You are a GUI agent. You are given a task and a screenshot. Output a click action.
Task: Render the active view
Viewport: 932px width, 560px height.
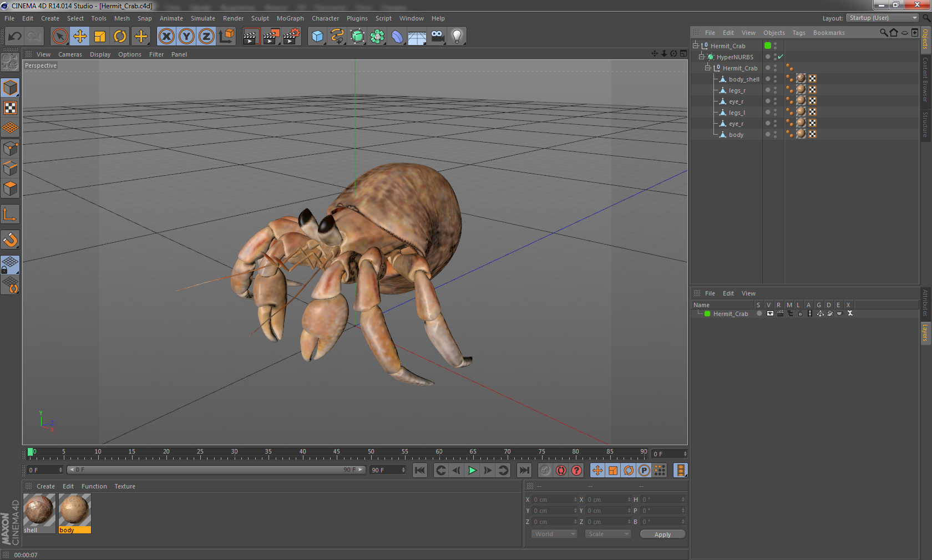pyautogui.click(x=251, y=37)
